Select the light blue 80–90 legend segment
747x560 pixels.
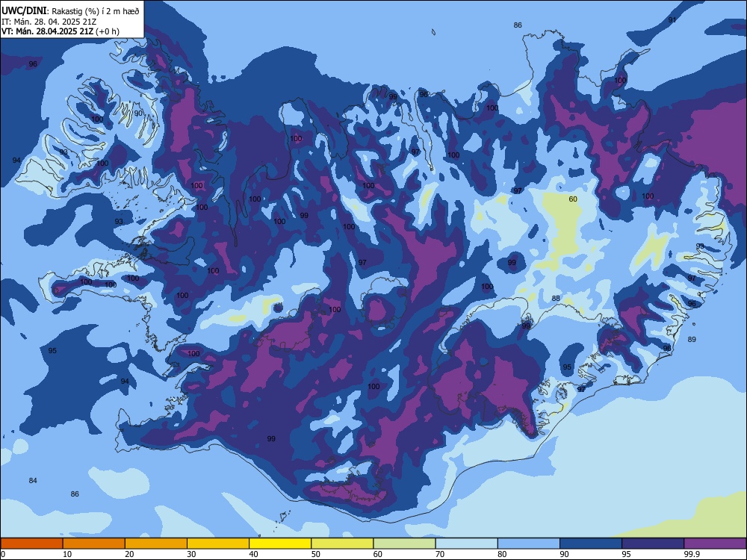coord(529,544)
